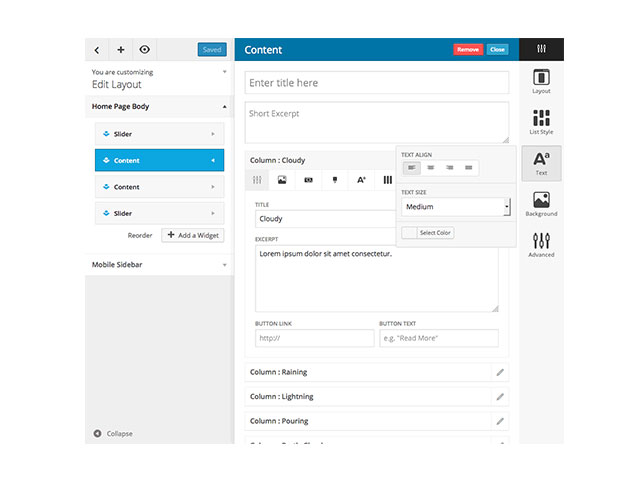Image resolution: width=640 pixels, height=480 pixels.
Task: Open the Layout settings panel
Action: coord(541,82)
